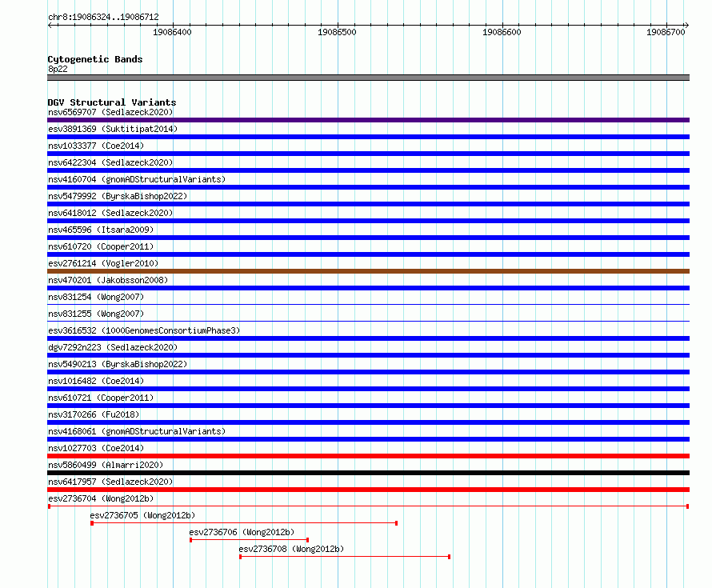Click the blue bar under nsv3170266

pos(368,422)
